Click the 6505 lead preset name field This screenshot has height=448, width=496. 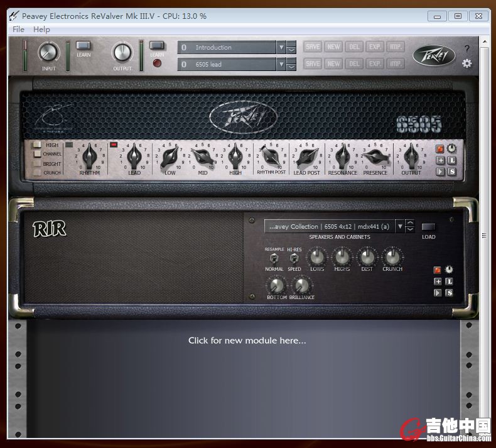pos(227,65)
